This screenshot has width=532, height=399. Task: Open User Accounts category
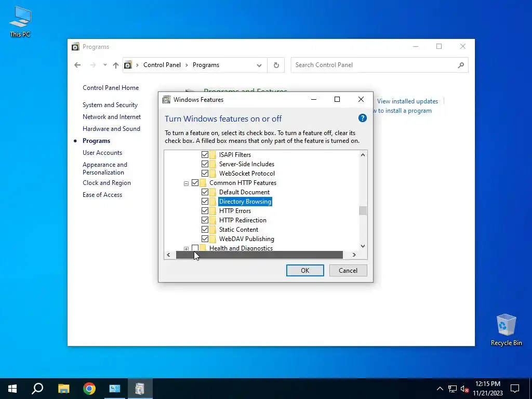[102, 153]
